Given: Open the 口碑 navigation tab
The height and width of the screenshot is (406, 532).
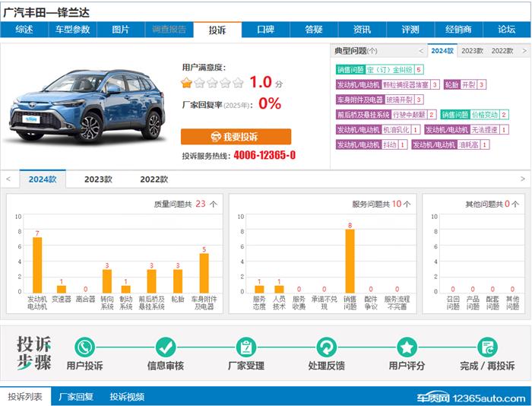Looking at the screenshot, I should (x=266, y=30).
